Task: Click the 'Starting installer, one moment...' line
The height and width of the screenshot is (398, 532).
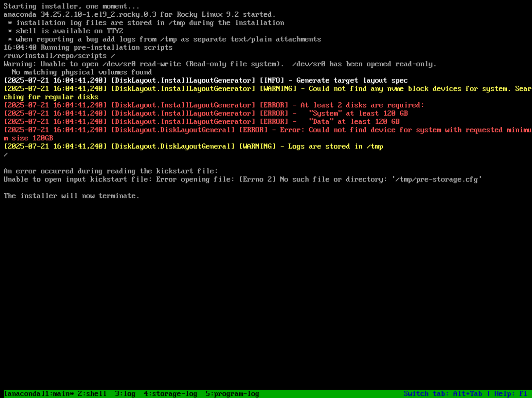Action: (71, 6)
